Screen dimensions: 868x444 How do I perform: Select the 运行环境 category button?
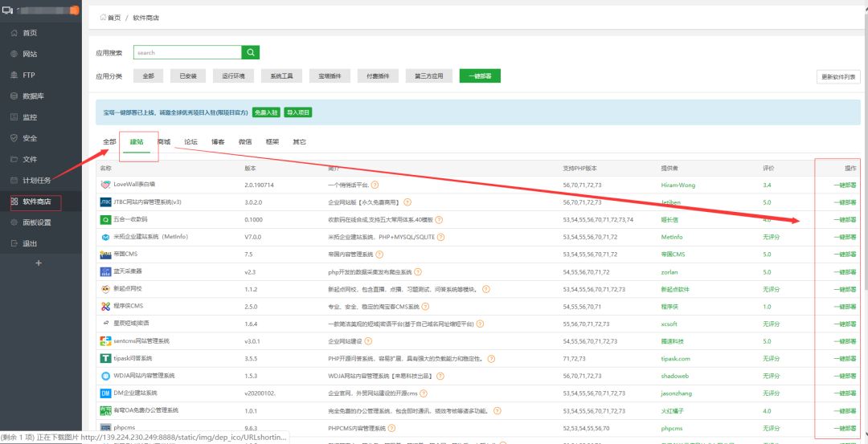pos(233,76)
